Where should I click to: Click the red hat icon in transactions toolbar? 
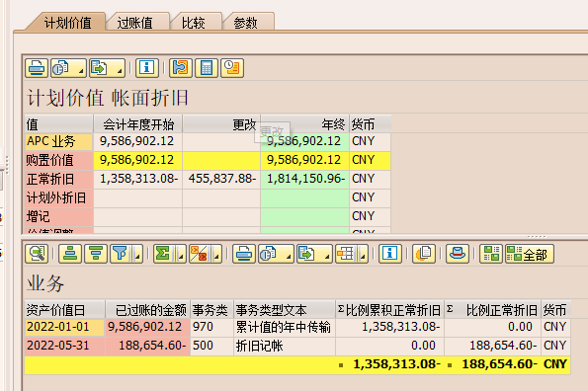point(458,254)
